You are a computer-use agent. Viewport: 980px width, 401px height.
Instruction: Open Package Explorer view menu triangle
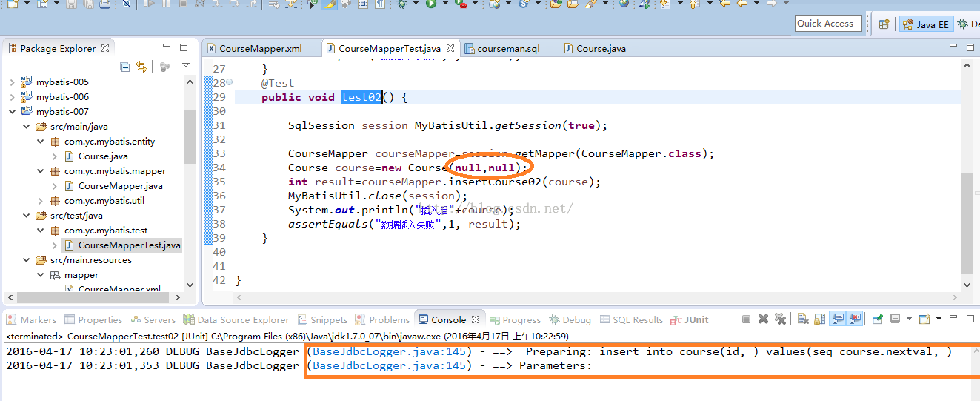186,66
